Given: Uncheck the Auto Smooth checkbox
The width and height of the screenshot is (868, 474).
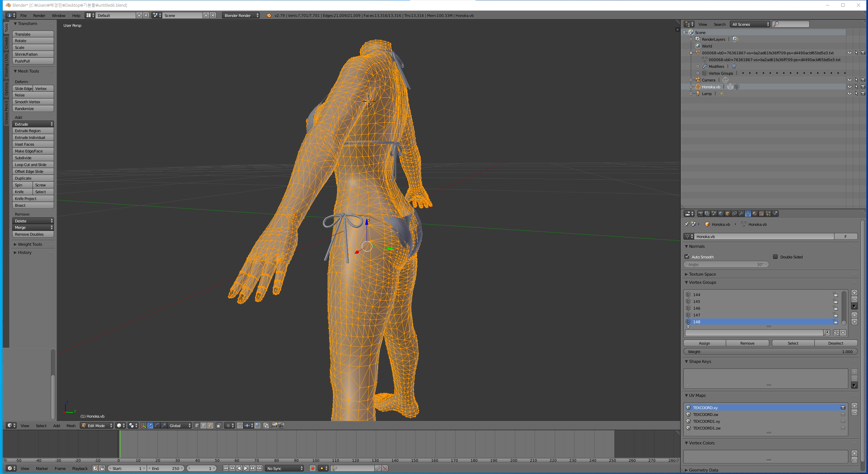Looking at the screenshot, I should [x=687, y=257].
